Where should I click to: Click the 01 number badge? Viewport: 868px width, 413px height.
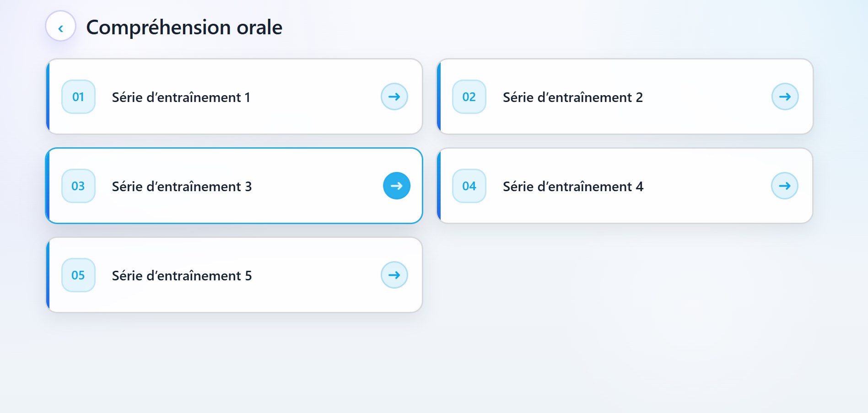click(x=78, y=97)
